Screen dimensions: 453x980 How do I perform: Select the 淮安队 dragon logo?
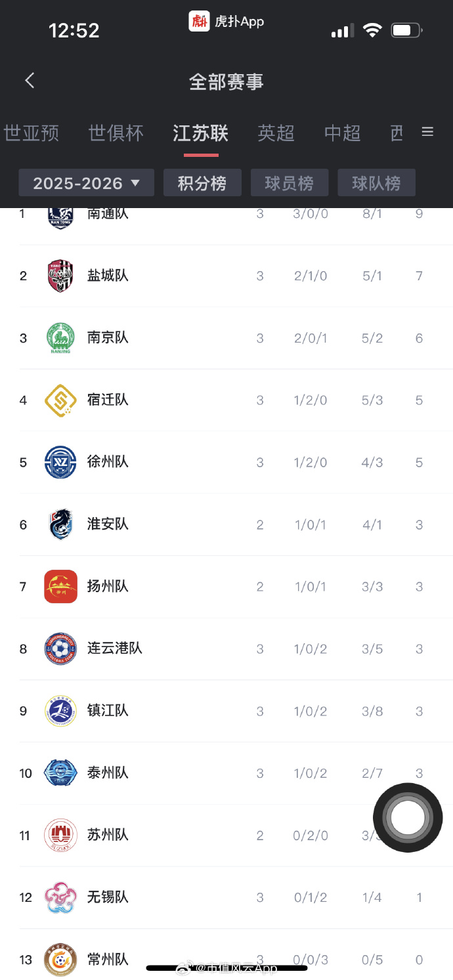[60, 524]
